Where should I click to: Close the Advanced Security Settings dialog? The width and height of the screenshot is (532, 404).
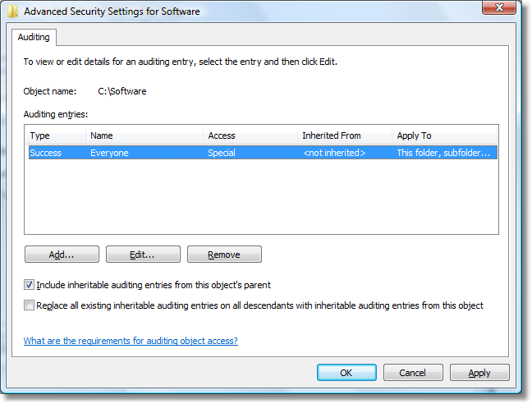499,8
